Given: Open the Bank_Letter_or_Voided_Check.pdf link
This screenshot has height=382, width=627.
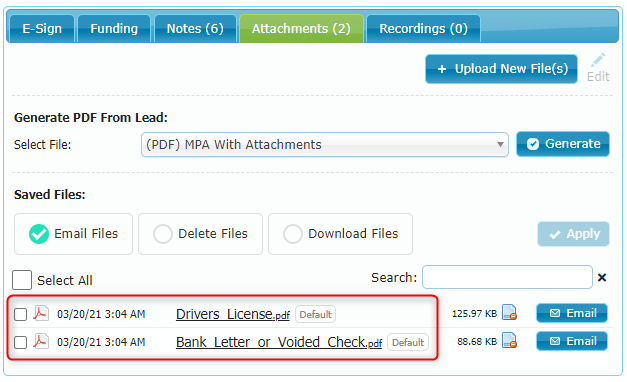Looking at the screenshot, I should [x=279, y=342].
